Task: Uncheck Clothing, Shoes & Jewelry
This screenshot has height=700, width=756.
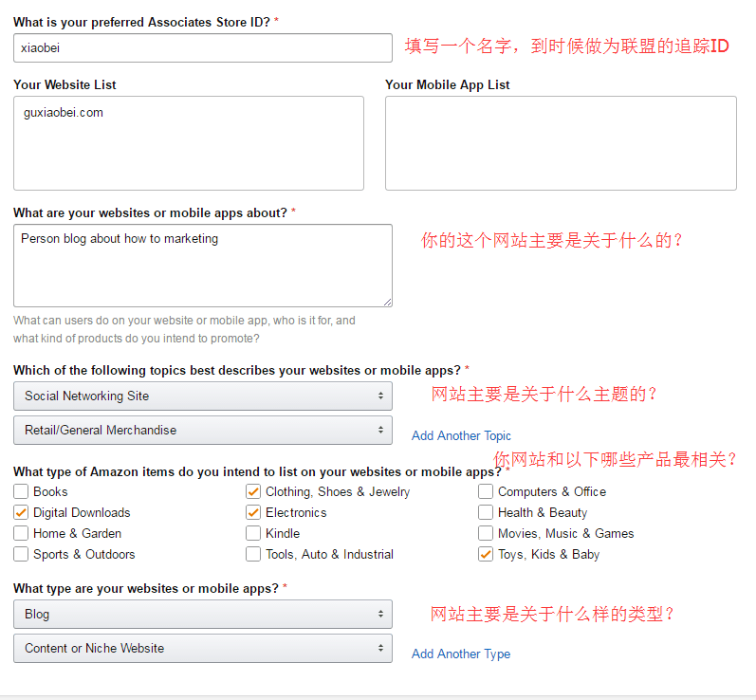Action: pos(253,491)
